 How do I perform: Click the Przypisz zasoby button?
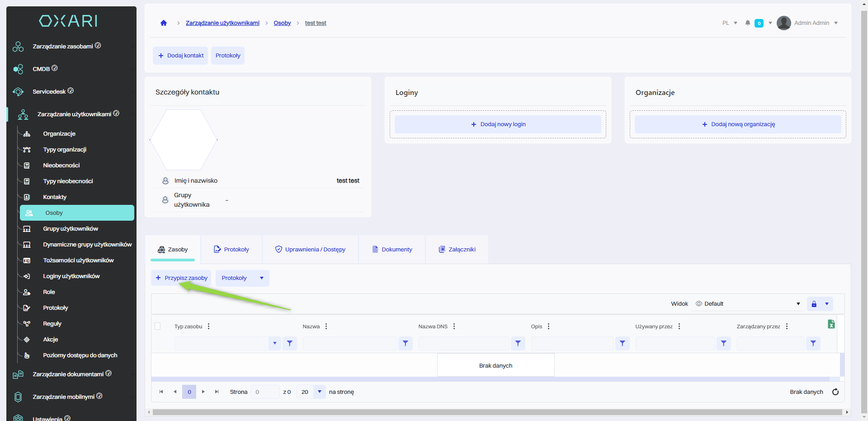click(182, 278)
